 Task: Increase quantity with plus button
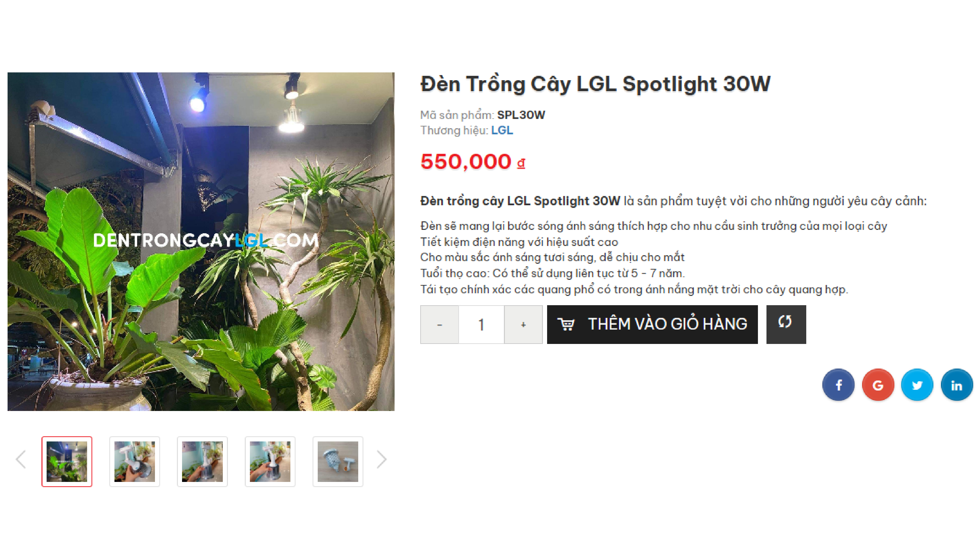[523, 324]
